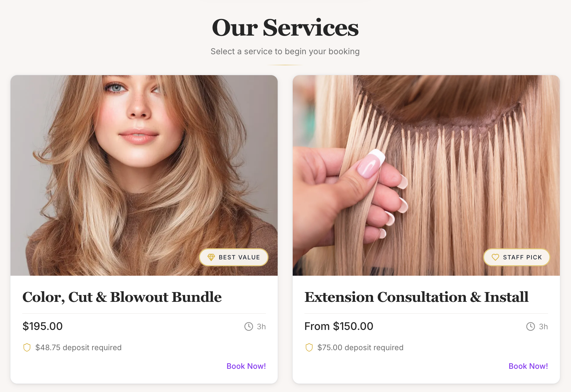The image size is (571, 392).
Task: Open the Extension Consultation & Install title
Action: point(416,297)
